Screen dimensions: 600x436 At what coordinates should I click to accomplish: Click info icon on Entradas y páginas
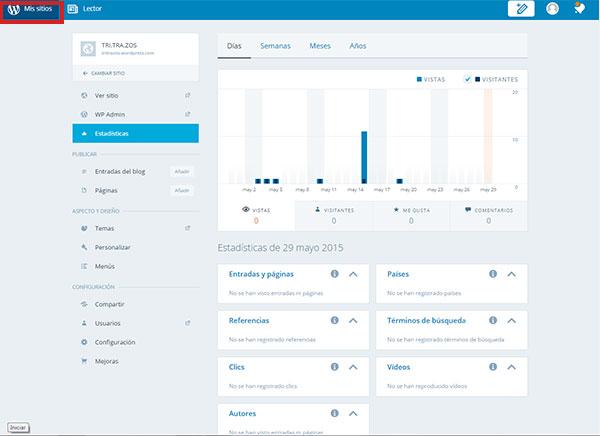(334, 274)
